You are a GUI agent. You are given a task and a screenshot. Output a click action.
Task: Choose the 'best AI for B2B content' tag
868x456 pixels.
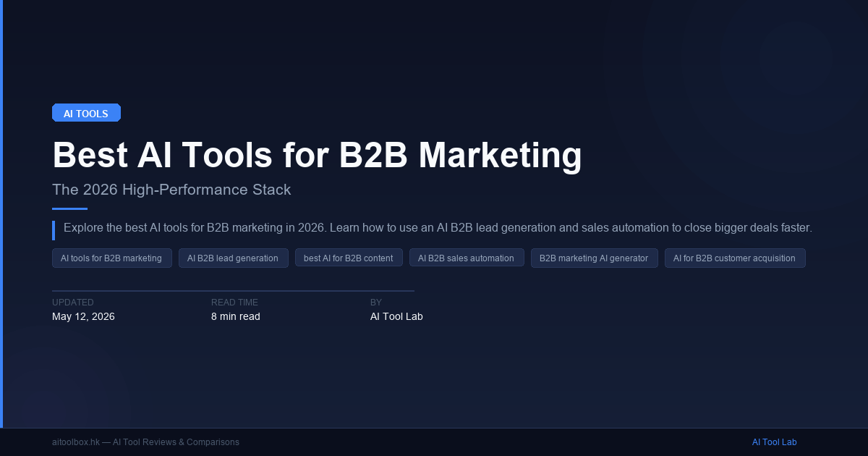(x=349, y=258)
